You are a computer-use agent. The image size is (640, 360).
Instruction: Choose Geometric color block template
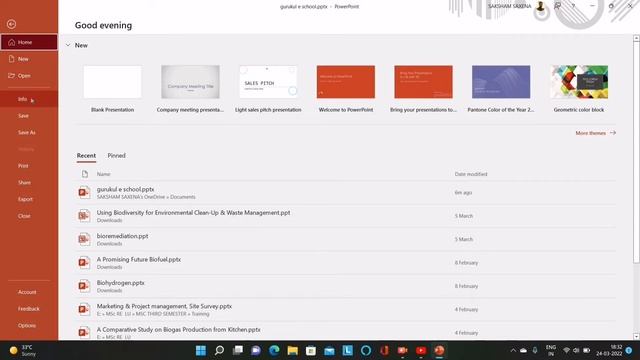point(579,89)
